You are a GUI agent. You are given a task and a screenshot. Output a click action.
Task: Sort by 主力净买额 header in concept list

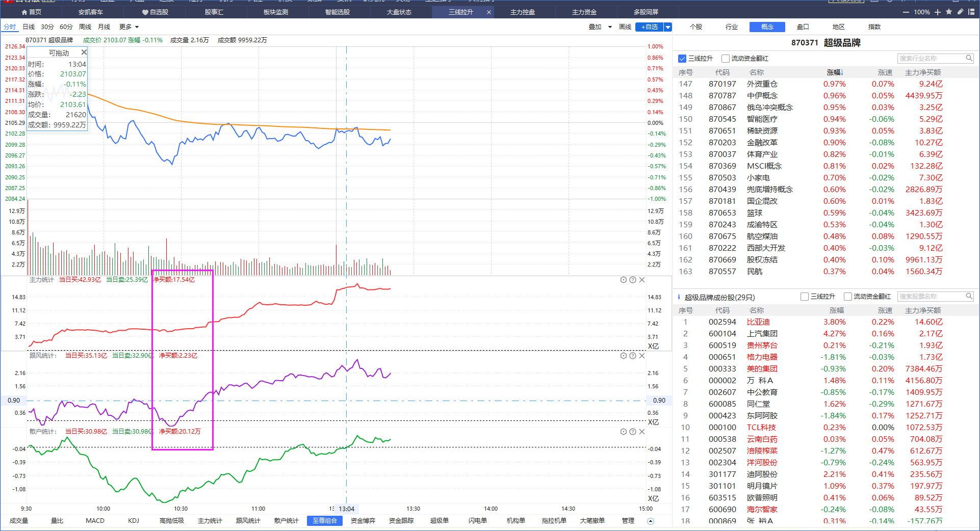coord(923,72)
